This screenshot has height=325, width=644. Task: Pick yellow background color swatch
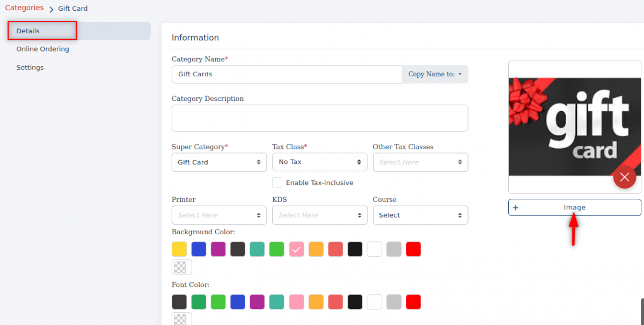pos(179,249)
